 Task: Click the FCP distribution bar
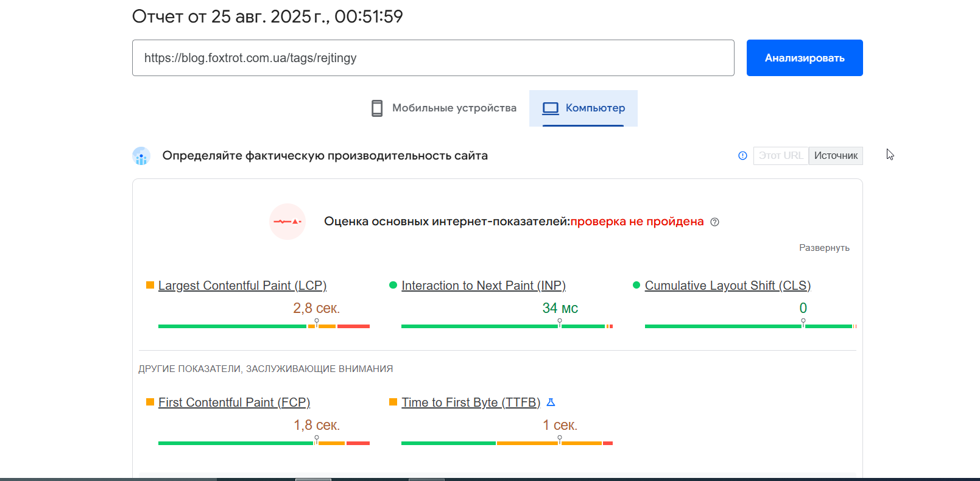(264, 443)
